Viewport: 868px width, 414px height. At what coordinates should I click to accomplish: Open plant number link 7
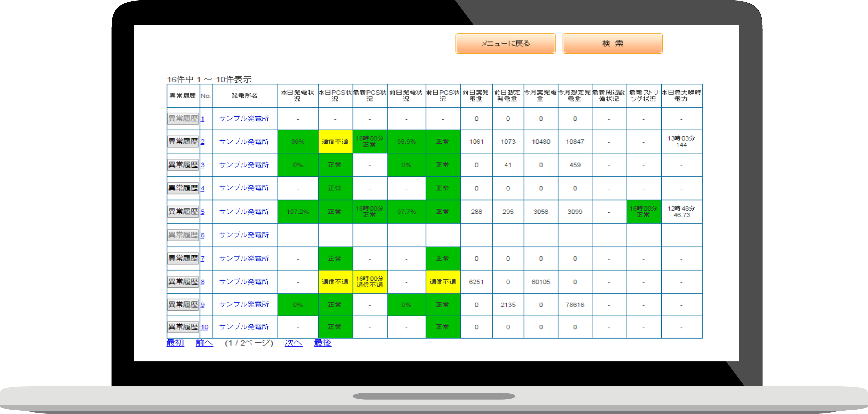coord(203,259)
